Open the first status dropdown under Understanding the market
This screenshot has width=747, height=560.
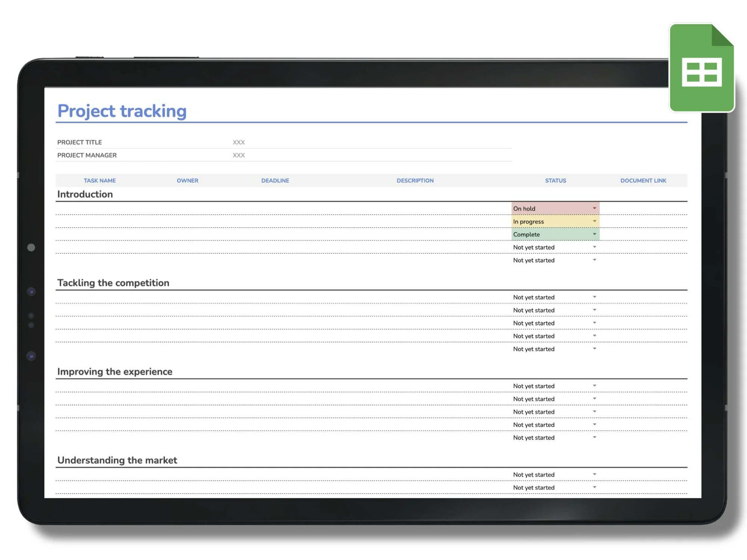[x=594, y=474]
